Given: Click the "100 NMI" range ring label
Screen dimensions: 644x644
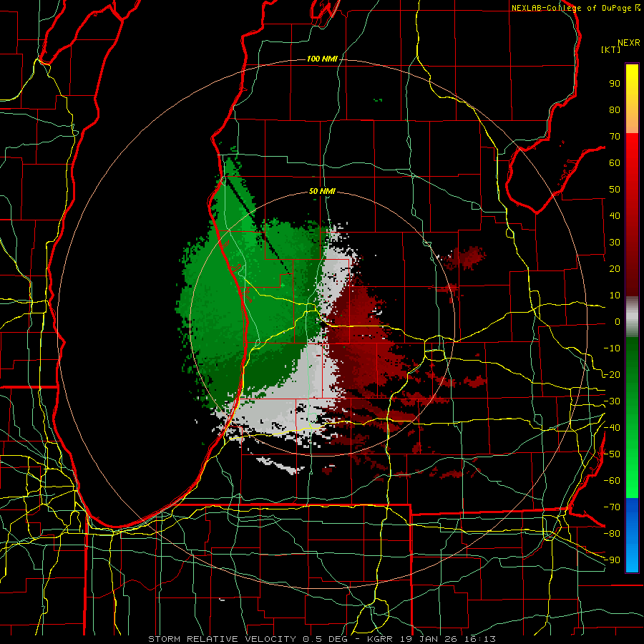Looking at the screenshot, I should (x=322, y=59).
